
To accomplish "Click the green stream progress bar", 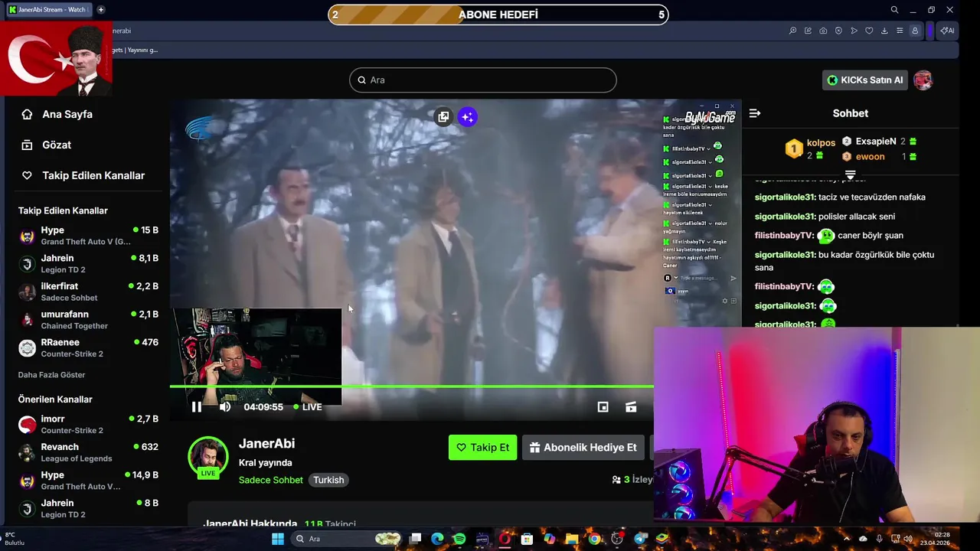I will (412, 386).
